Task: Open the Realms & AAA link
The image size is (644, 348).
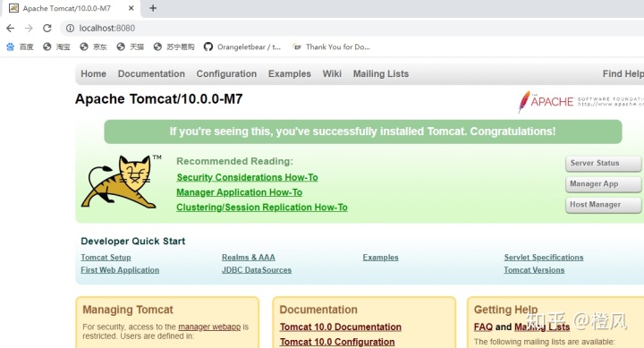Action: pos(249,258)
